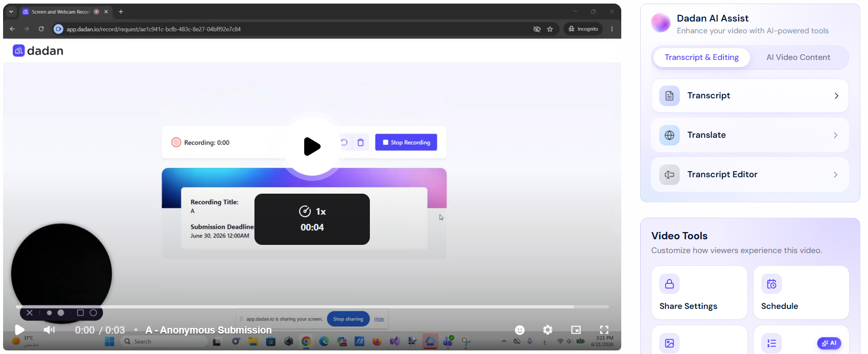This screenshot has width=868, height=354.
Task: Switch to the AI Video Content tab
Action: pos(798,57)
